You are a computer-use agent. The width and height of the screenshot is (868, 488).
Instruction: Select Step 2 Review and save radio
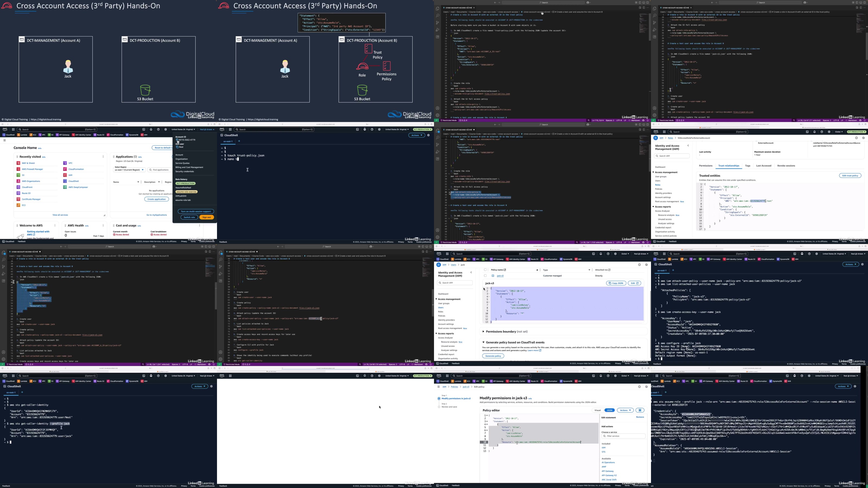click(x=439, y=407)
